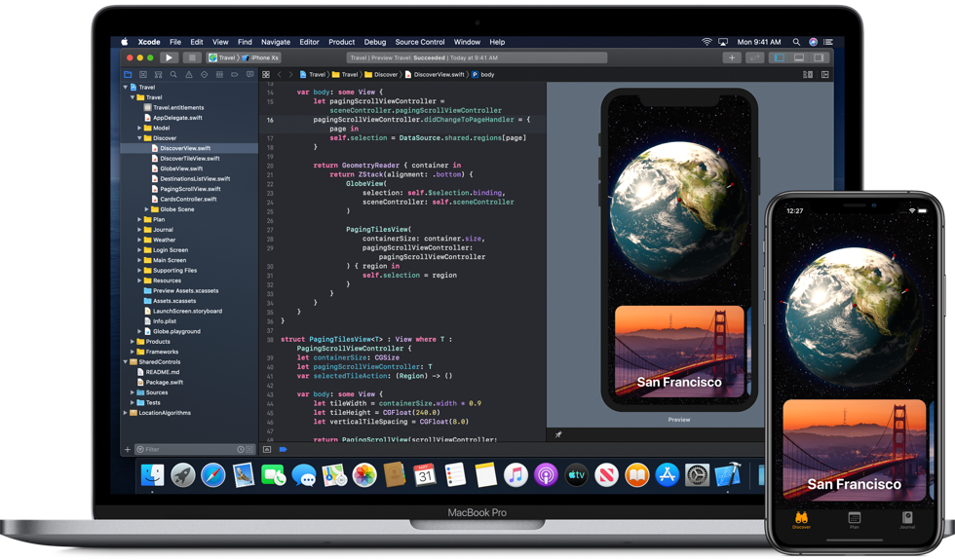955x560 pixels.
Task: Open the Report navigator icon
Action: [x=249, y=74]
